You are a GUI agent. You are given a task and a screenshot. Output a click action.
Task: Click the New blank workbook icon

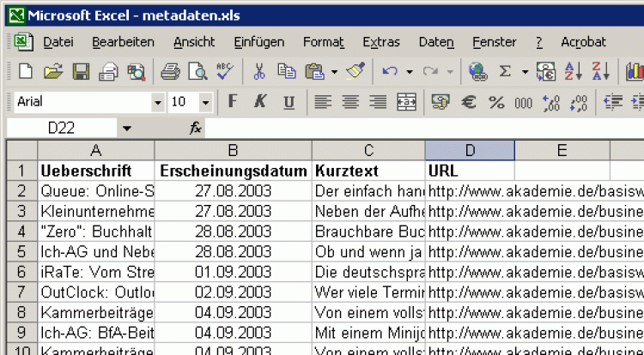point(25,72)
